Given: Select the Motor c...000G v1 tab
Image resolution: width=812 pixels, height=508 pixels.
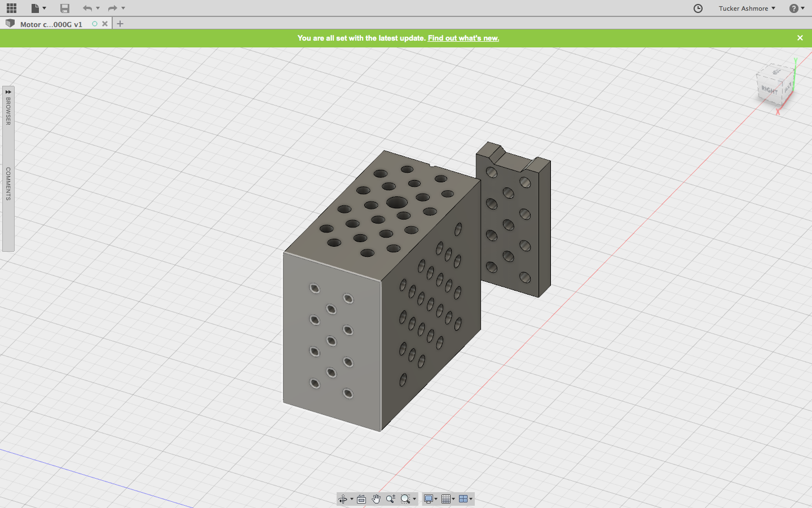Looking at the screenshot, I should click(51, 24).
